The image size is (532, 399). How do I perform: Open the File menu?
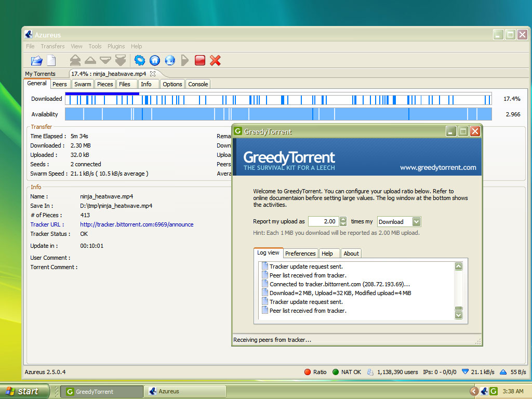click(30, 46)
